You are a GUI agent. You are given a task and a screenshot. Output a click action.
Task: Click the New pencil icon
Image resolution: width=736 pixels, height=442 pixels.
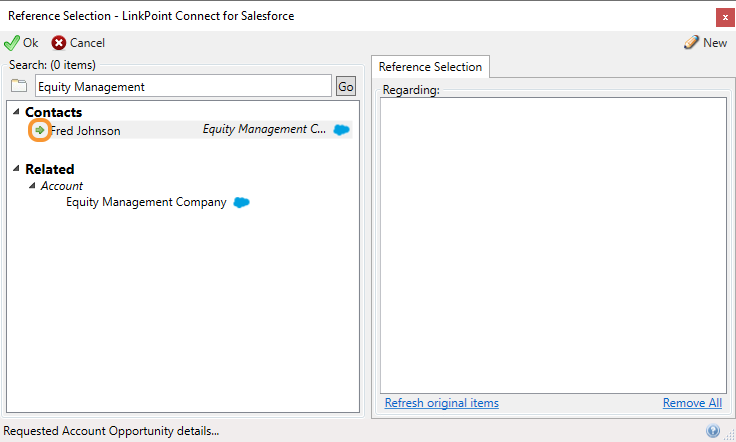691,42
